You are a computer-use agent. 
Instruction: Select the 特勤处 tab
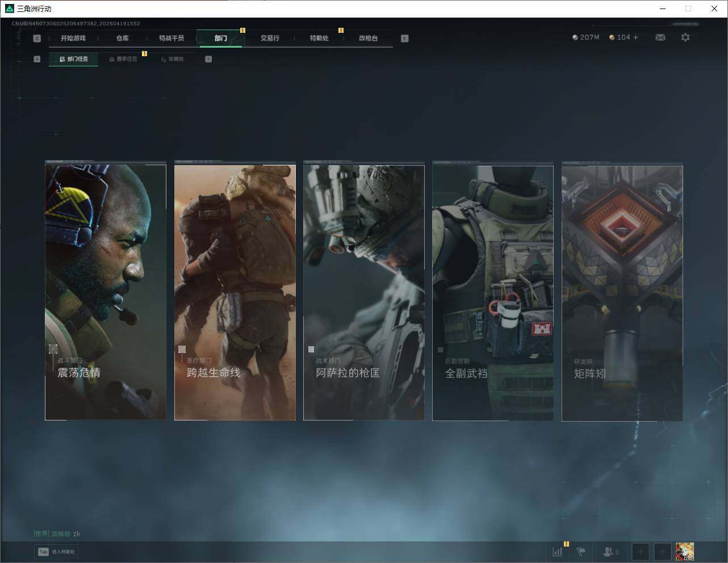319,38
